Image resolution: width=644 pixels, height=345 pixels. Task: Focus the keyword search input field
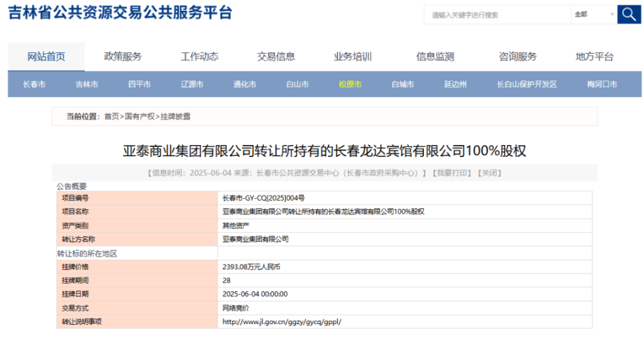(x=497, y=15)
